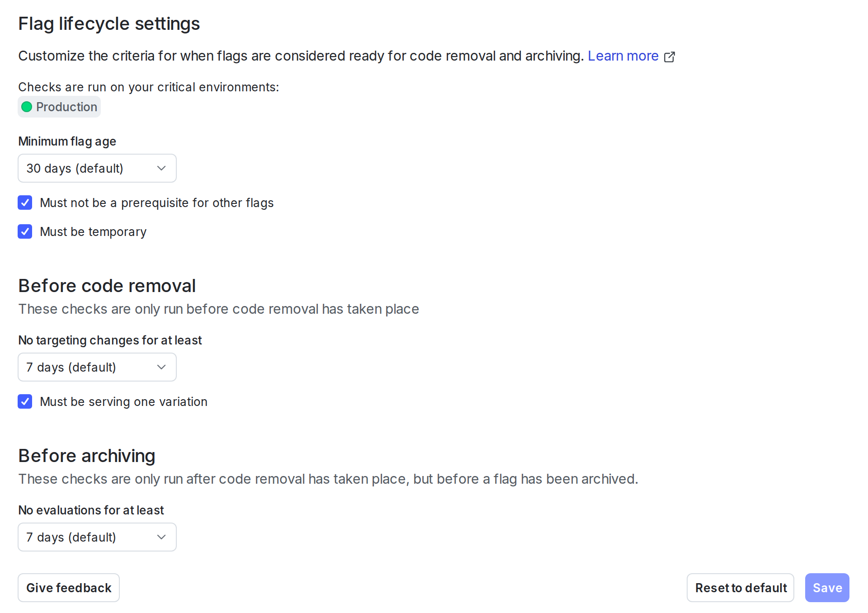Image resolution: width=868 pixels, height=613 pixels.
Task: Click the Flag lifecycle settings heading
Action: click(x=109, y=24)
